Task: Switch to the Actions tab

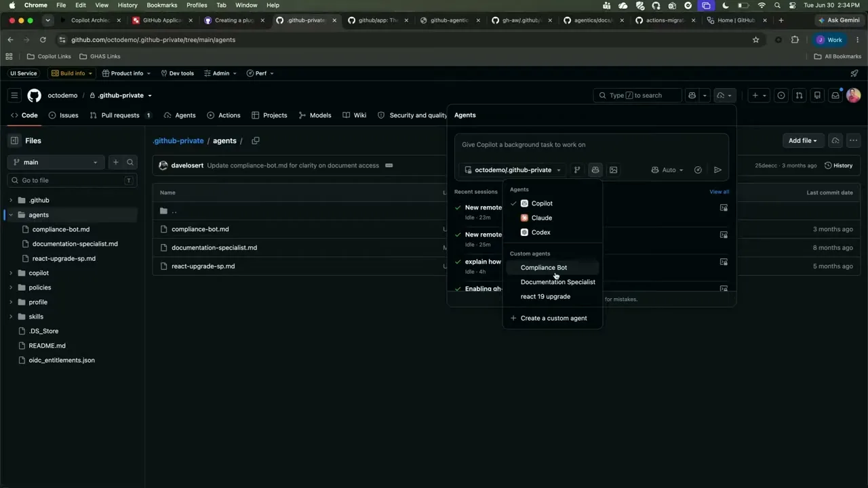Action: tap(224, 115)
